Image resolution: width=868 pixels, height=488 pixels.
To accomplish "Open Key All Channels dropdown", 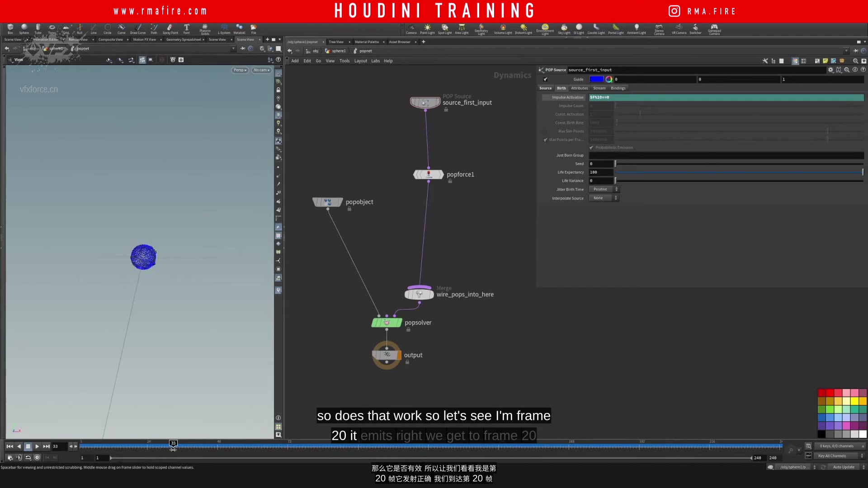I will point(839,456).
